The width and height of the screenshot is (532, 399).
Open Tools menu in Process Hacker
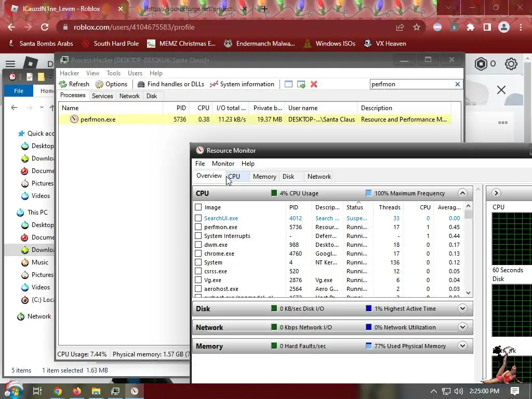[x=113, y=73]
